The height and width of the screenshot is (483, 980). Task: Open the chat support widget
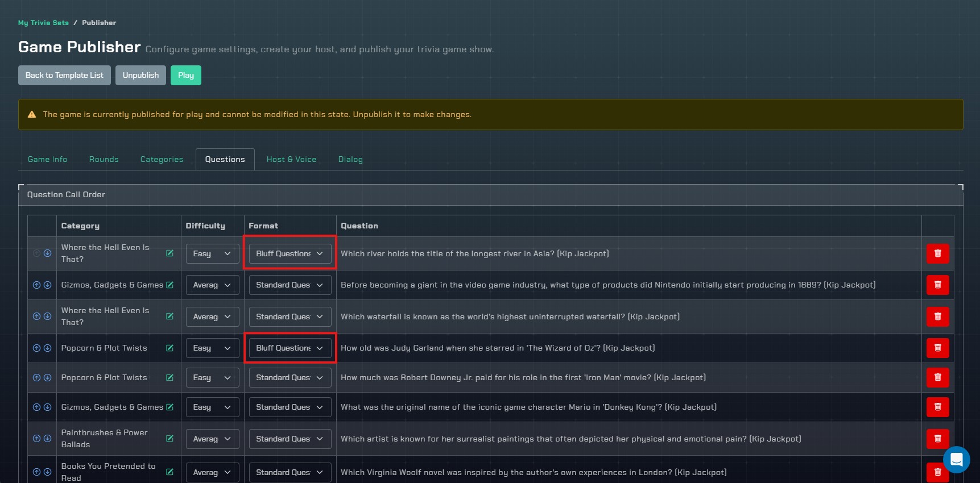coord(956,459)
